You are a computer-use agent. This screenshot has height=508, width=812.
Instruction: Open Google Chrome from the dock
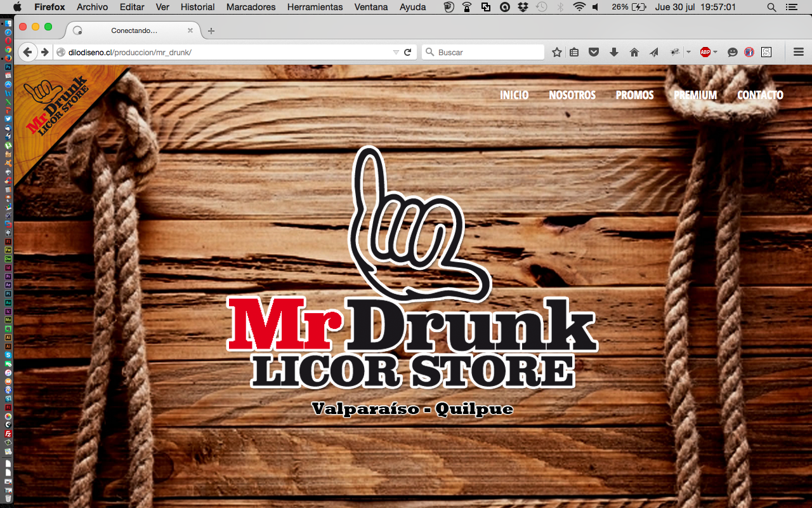tap(8, 49)
